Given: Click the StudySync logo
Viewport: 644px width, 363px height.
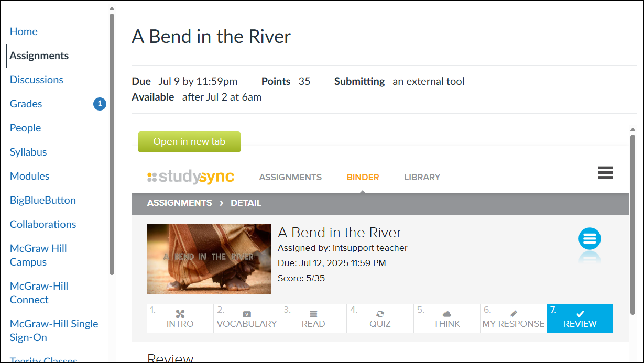Looking at the screenshot, I should 191,177.
